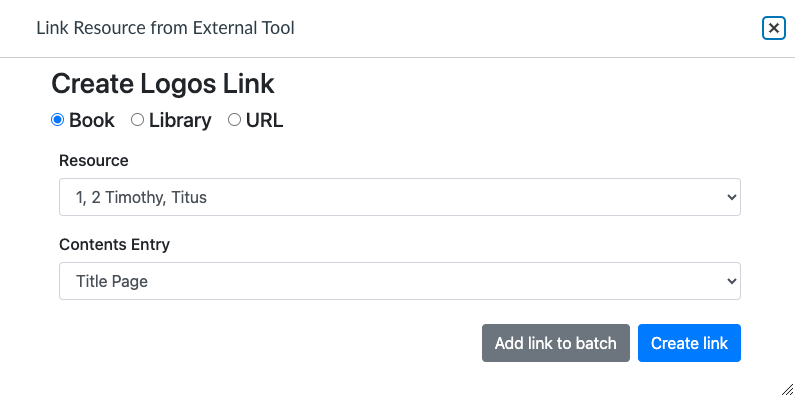The width and height of the screenshot is (795, 398).
Task: Switch link type to URL
Action: (x=234, y=120)
